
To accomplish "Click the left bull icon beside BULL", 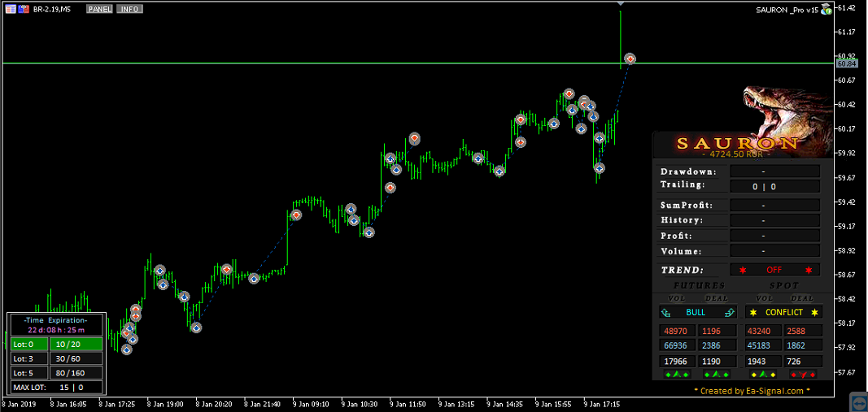I will point(666,313).
